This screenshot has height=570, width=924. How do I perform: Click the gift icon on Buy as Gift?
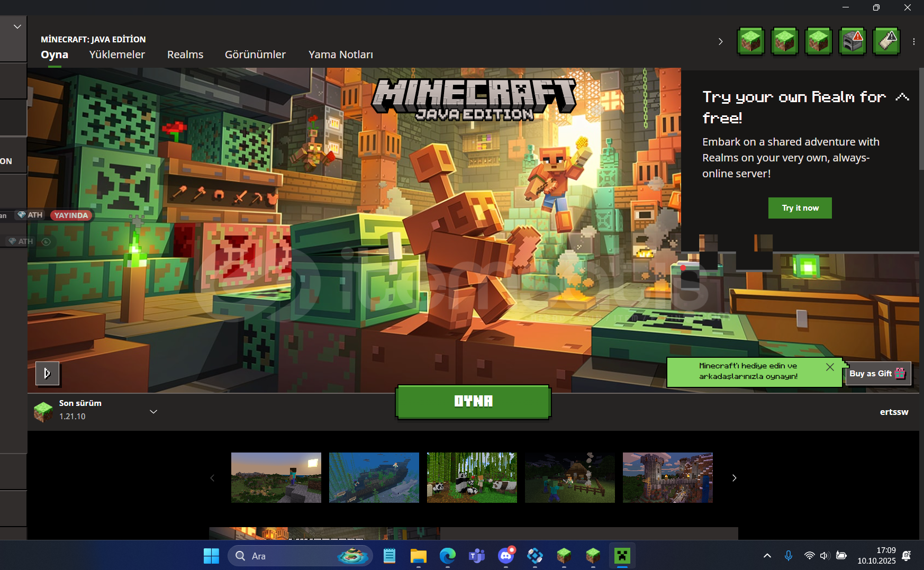(x=900, y=374)
